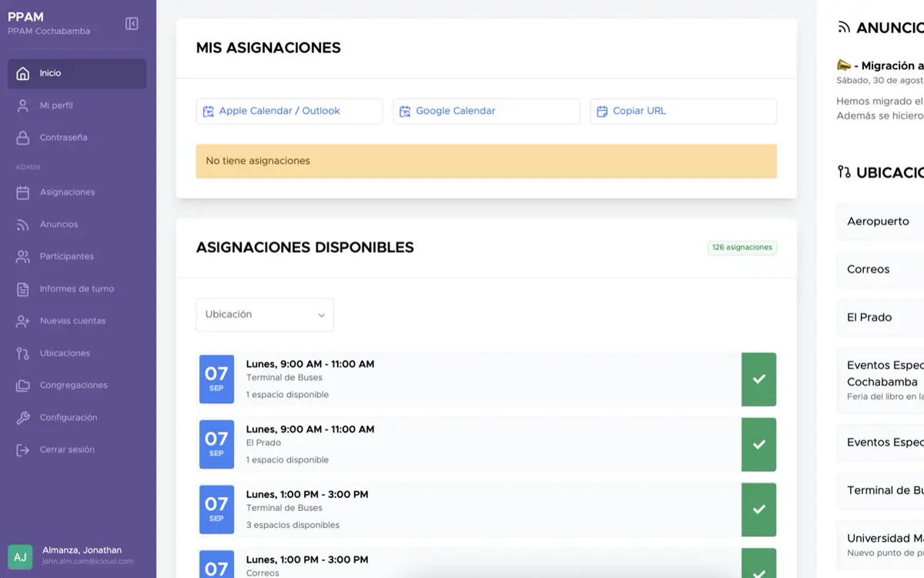The image size is (924, 578).
Task: Accept El Prado 9:00 AM assignment checkmark
Action: pos(758,445)
